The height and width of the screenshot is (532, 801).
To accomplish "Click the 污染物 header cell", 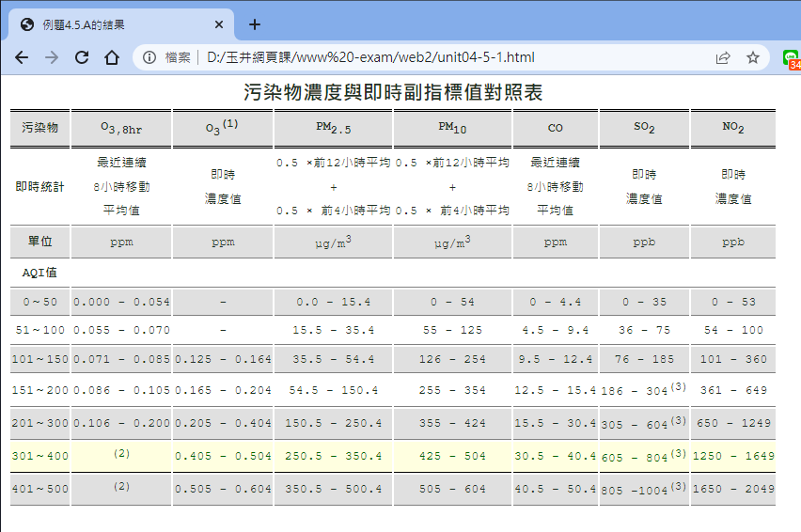I will click(39, 128).
